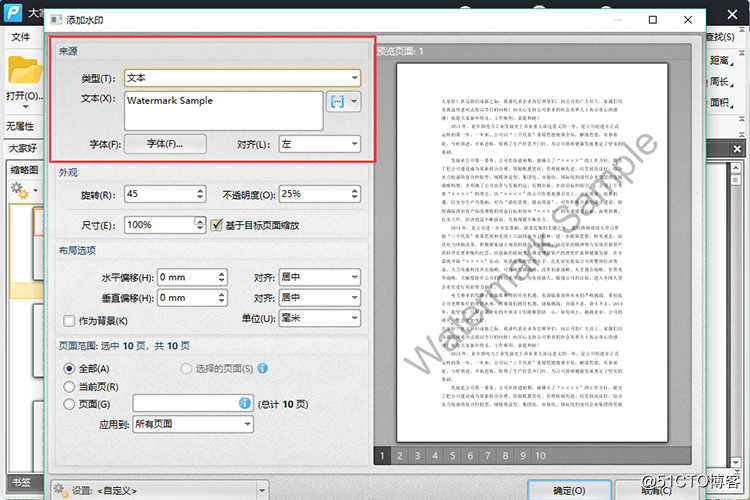Open vertical alignment 居中 dropdown
The width and height of the screenshot is (750, 500).
tap(320, 298)
